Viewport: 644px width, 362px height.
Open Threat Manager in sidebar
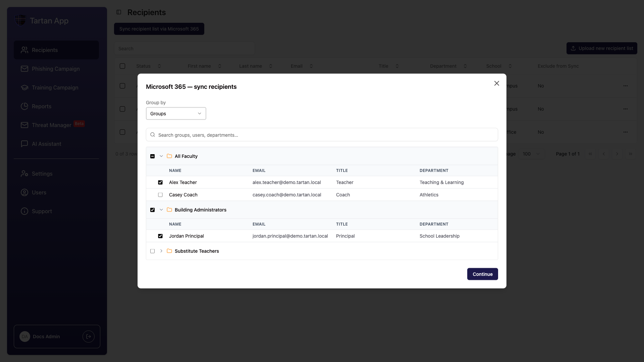[56, 125]
